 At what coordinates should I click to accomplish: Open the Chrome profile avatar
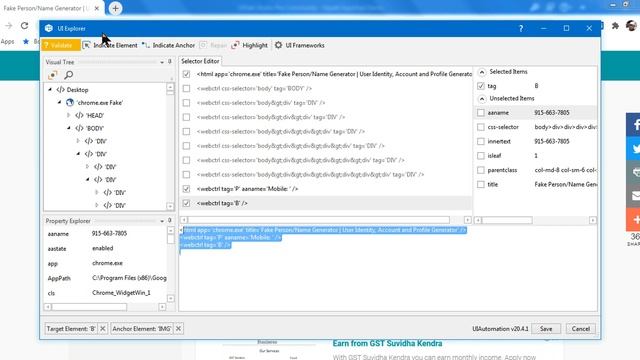632,26
